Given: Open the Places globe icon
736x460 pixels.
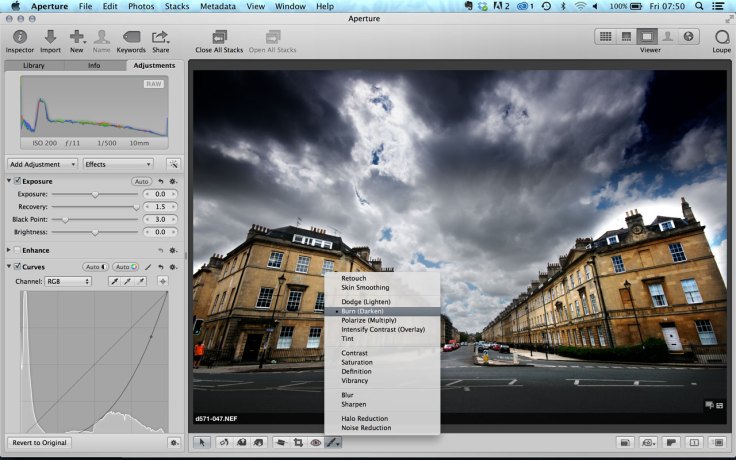Looking at the screenshot, I should [689, 37].
